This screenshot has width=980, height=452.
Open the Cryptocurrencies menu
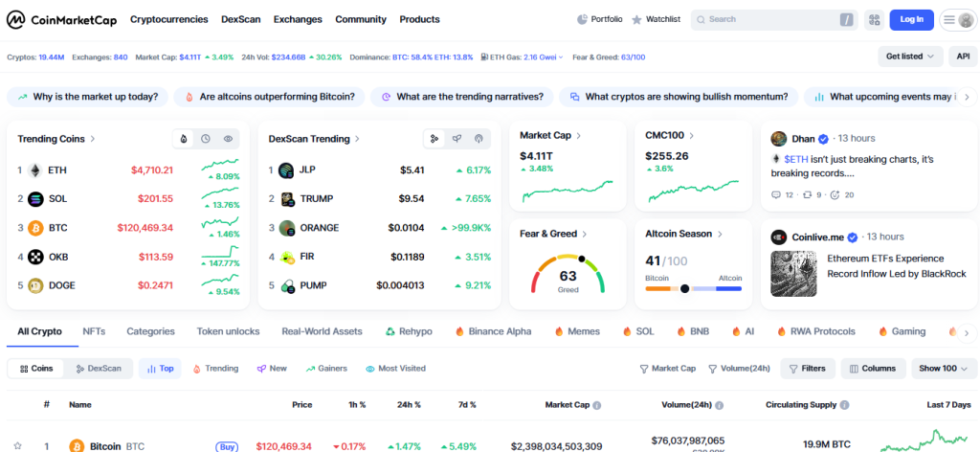[x=168, y=19]
